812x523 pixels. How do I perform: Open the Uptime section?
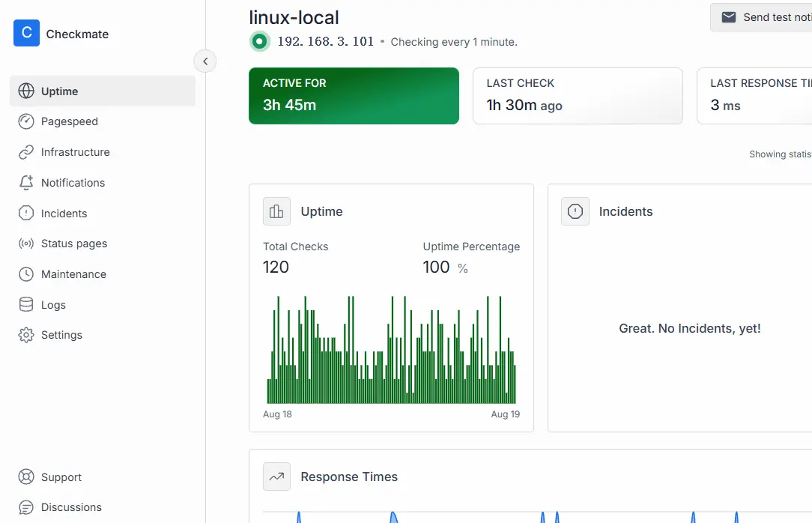pos(60,91)
